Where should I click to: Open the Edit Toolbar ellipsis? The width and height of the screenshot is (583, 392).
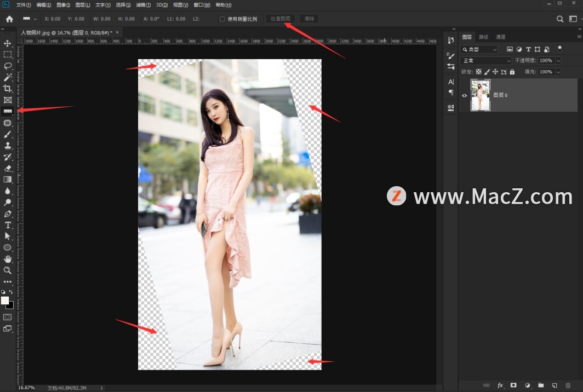[8, 281]
